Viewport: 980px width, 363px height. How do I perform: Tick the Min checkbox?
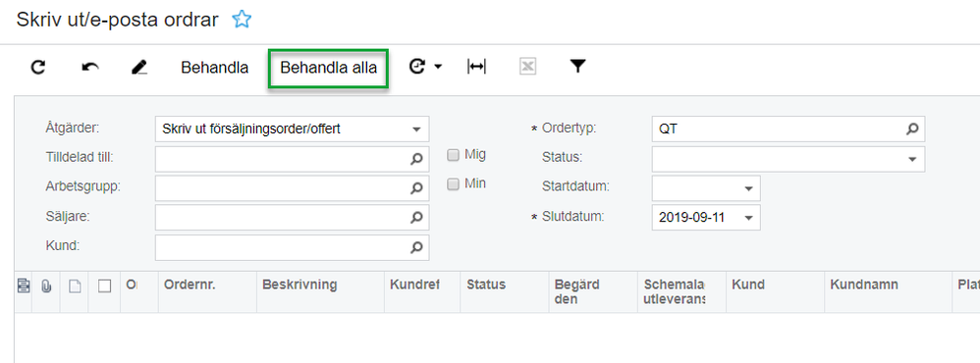(x=453, y=184)
